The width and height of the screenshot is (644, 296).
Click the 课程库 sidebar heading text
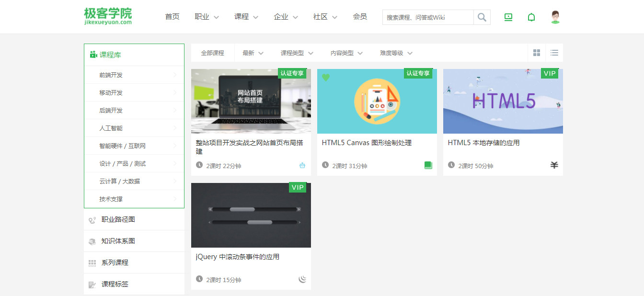tap(110, 55)
